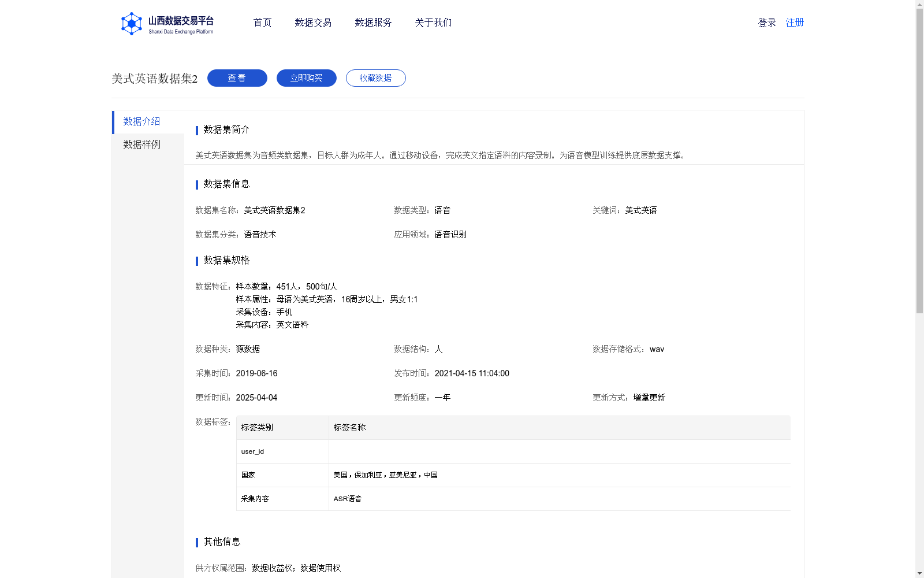Viewport: 924px width, 578px height.
Task: Click the update date 2025-04-04
Action: (256, 398)
